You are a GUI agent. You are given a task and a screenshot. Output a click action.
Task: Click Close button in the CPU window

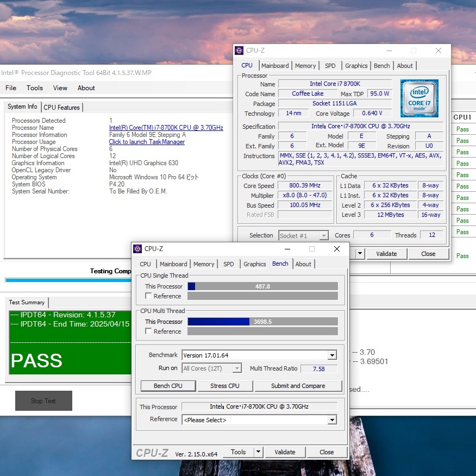428,254
